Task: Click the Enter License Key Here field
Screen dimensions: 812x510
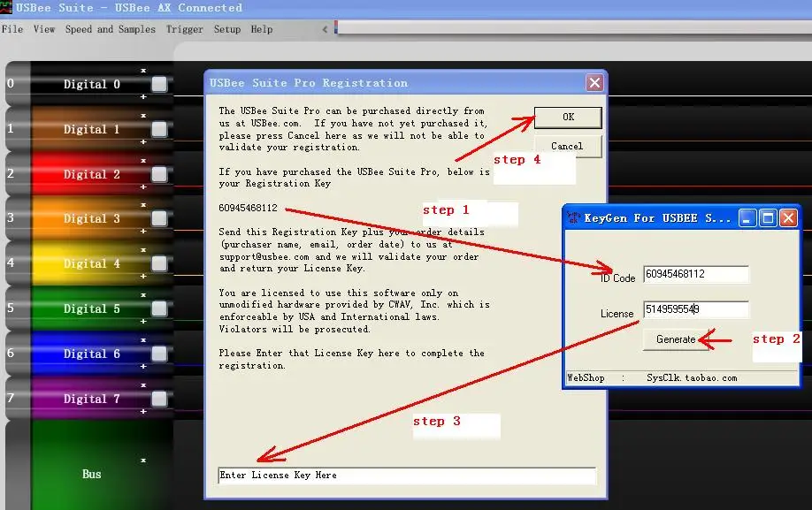Action: pos(407,476)
